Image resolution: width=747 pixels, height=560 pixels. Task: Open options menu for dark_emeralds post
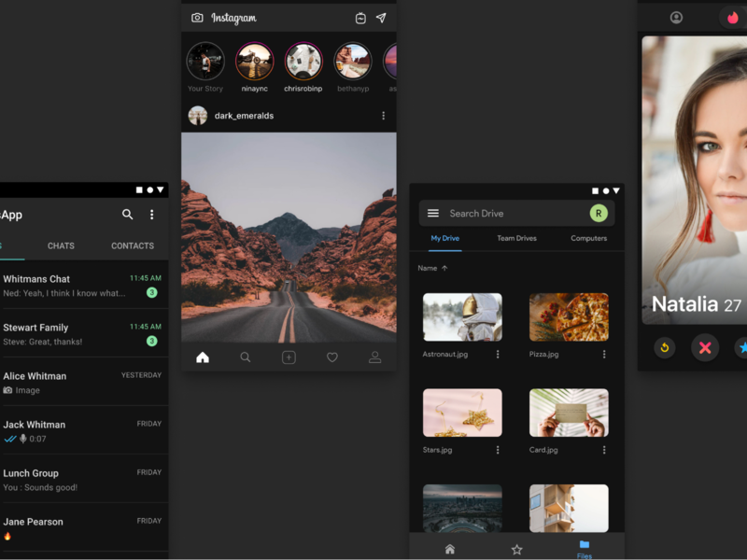[x=384, y=116]
